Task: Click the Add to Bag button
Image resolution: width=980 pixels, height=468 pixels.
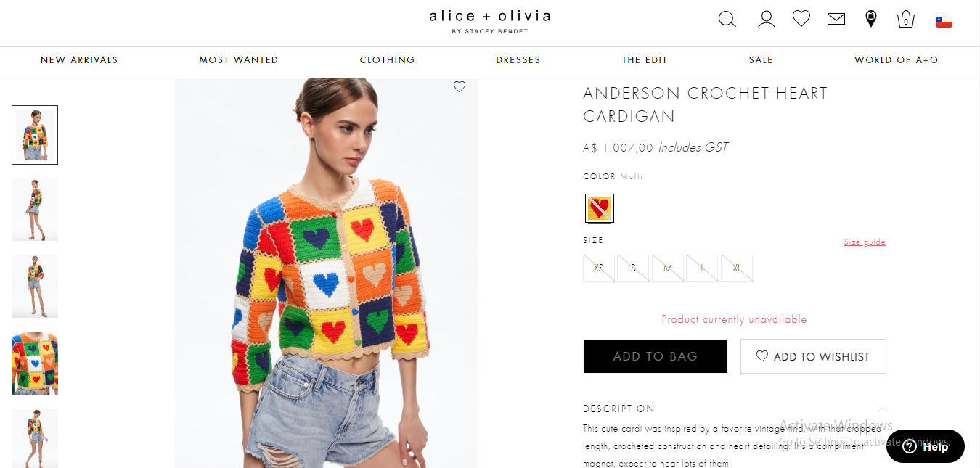Action: (656, 356)
